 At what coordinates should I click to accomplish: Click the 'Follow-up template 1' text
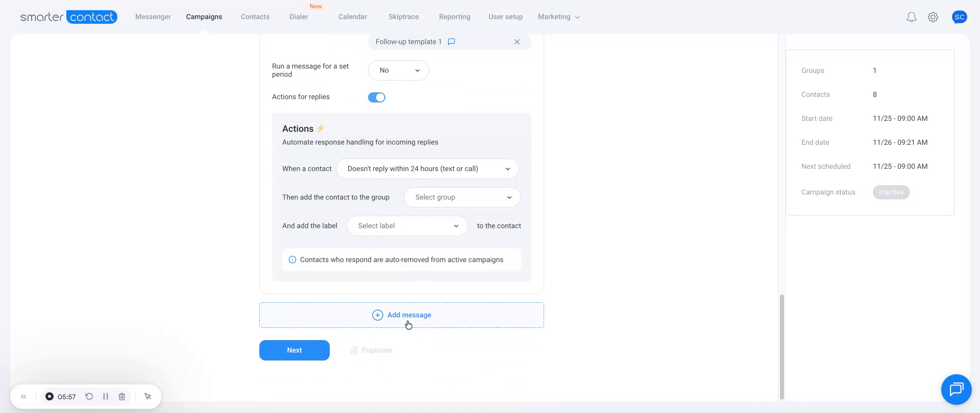(409, 42)
